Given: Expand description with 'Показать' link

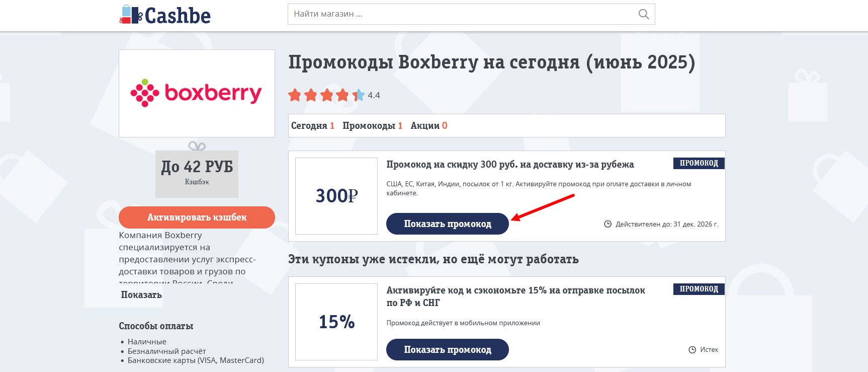Looking at the screenshot, I should coord(141,295).
